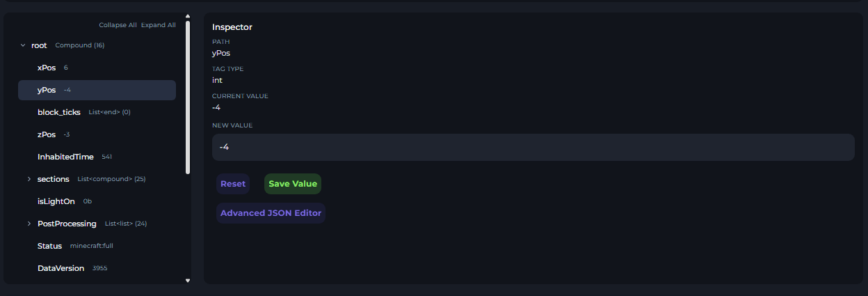The width and height of the screenshot is (868, 296).
Task: Select the isLightOn tree entry
Action: click(56, 201)
